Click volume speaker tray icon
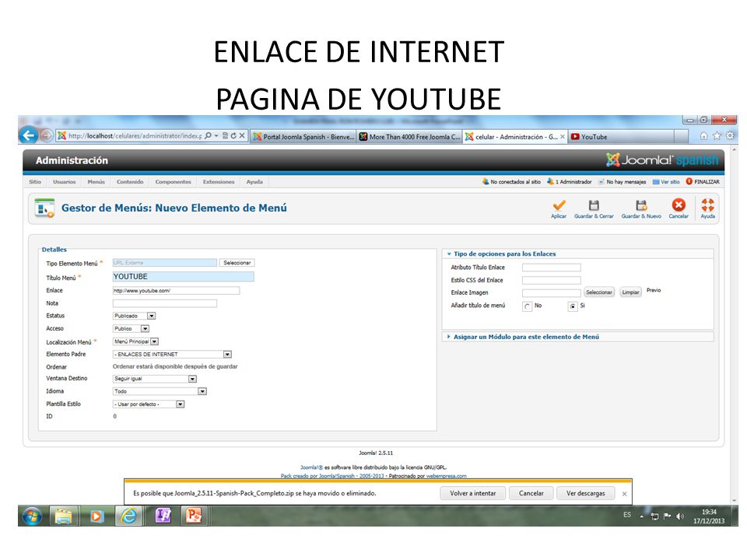Screen dimensions: 747x560 click(x=680, y=516)
